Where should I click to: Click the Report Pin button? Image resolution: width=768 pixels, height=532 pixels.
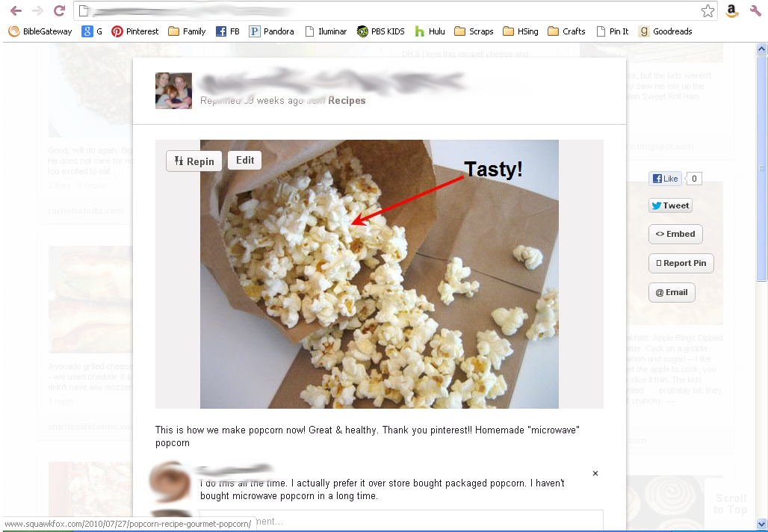(681, 263)
